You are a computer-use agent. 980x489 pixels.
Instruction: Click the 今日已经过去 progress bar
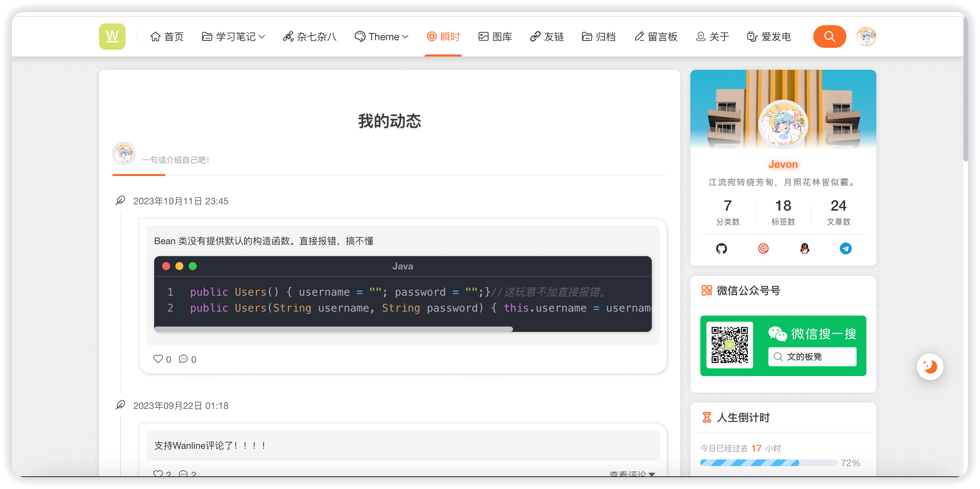[768, 463]
